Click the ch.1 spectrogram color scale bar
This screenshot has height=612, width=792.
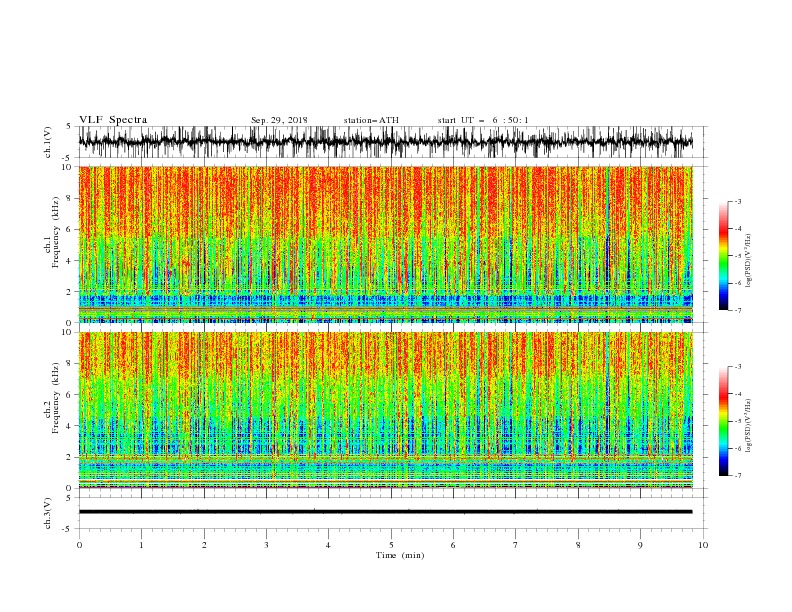click(x=723, y=256)
